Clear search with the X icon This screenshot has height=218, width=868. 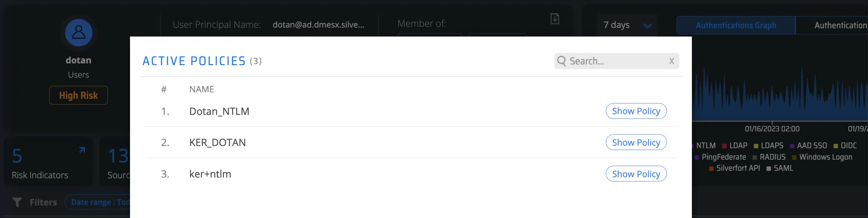tap(672, 61)
